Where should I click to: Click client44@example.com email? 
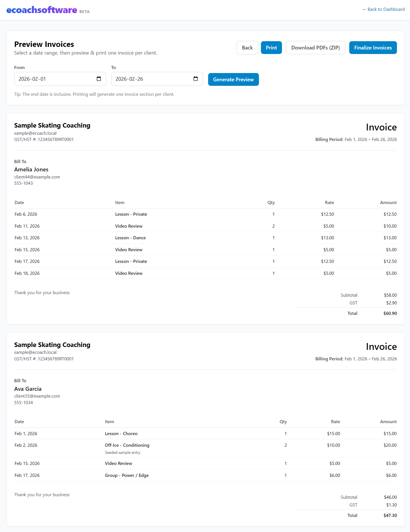coord(37,177)
